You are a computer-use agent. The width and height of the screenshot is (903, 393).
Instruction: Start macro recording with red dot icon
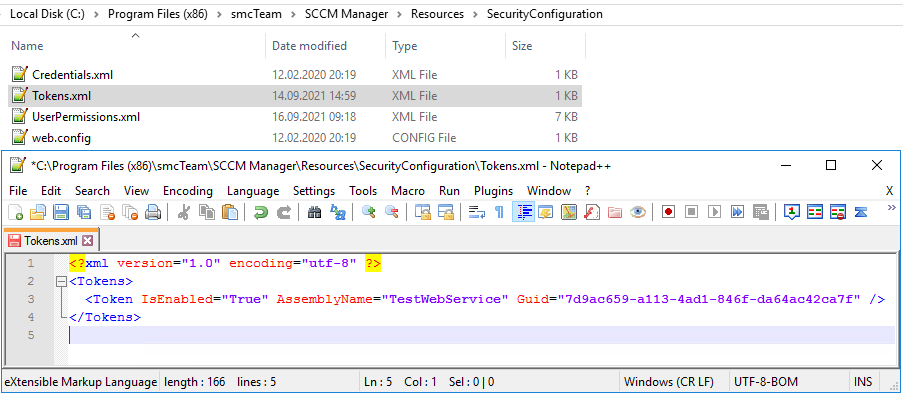coord(668,212)
